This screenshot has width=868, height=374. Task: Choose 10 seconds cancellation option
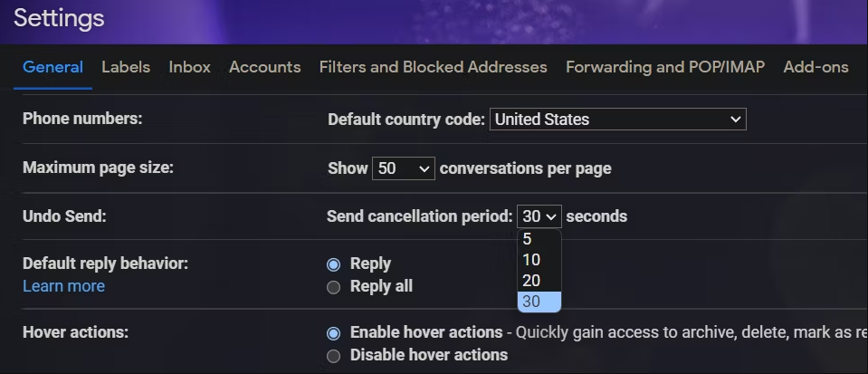click(x=539, y=260)
